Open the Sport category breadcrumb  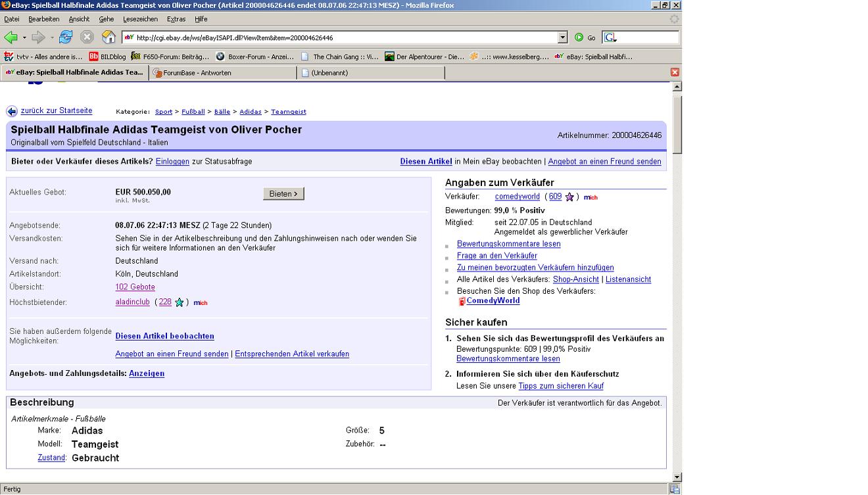coord(164,112)
